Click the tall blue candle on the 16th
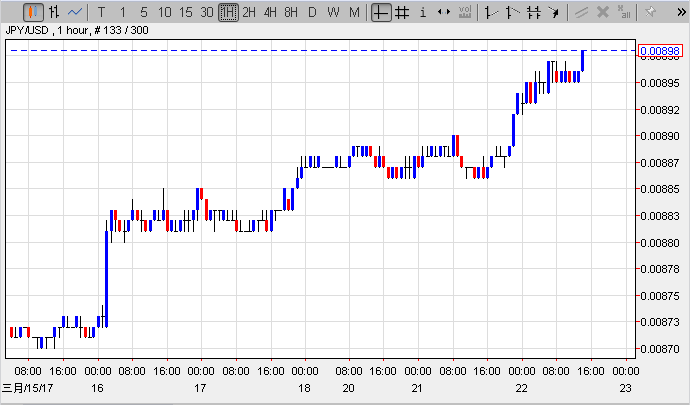This screenshot has height=406, width=692. click(x=106, y=279)
